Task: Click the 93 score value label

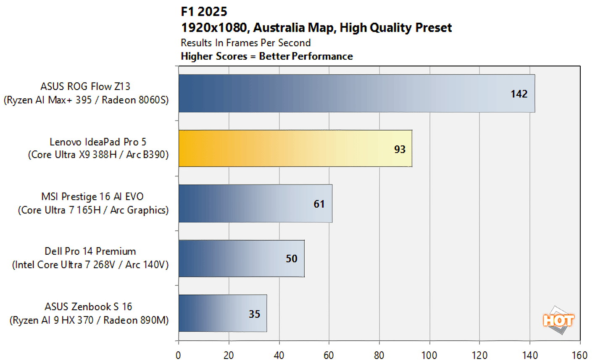Action: click(400, 149)
